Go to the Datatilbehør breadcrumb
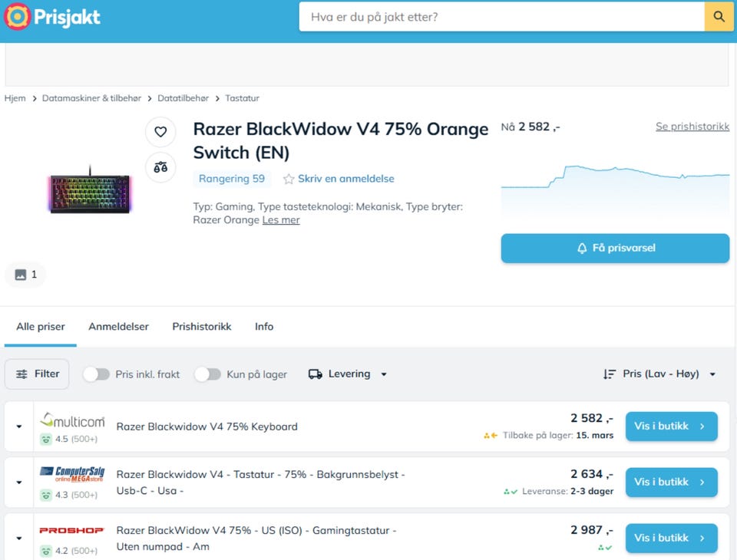Screen dimensions: 737x560 tap(183, 98)
